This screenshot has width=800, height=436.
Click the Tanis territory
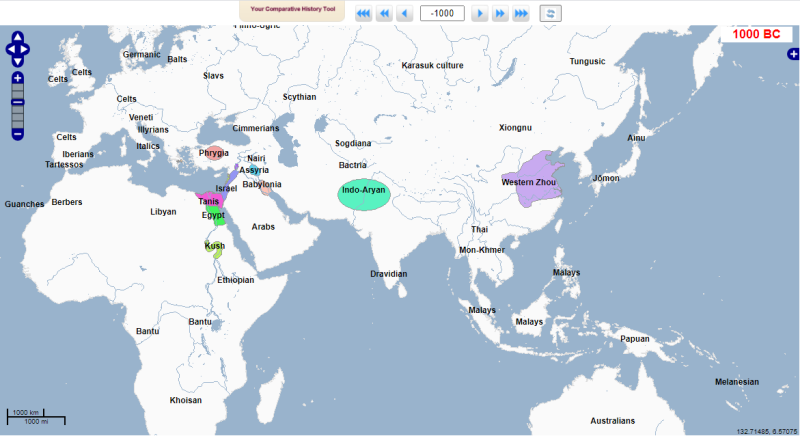[x=210, y=199]
